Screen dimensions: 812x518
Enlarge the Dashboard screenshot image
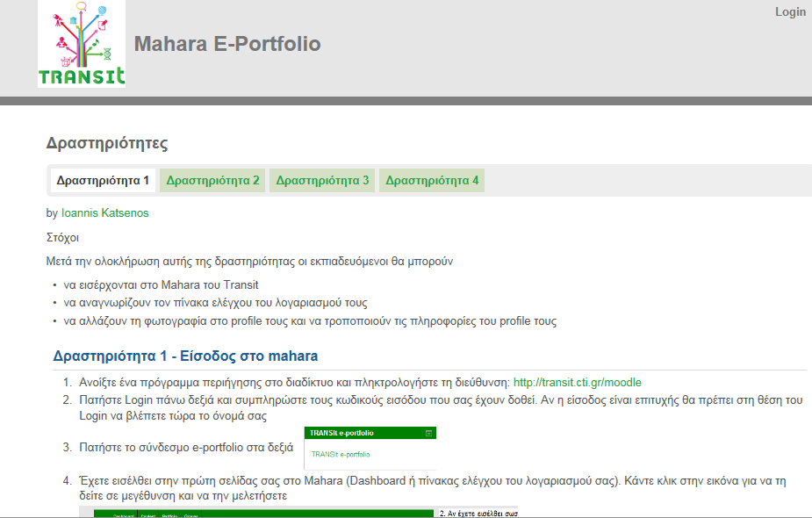pos(298,512)
